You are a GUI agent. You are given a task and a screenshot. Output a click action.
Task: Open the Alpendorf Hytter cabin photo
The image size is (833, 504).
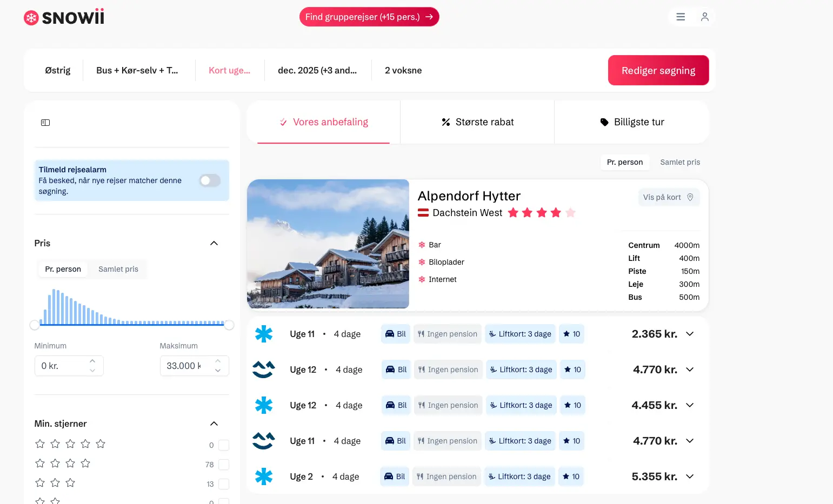coord(328,244)
